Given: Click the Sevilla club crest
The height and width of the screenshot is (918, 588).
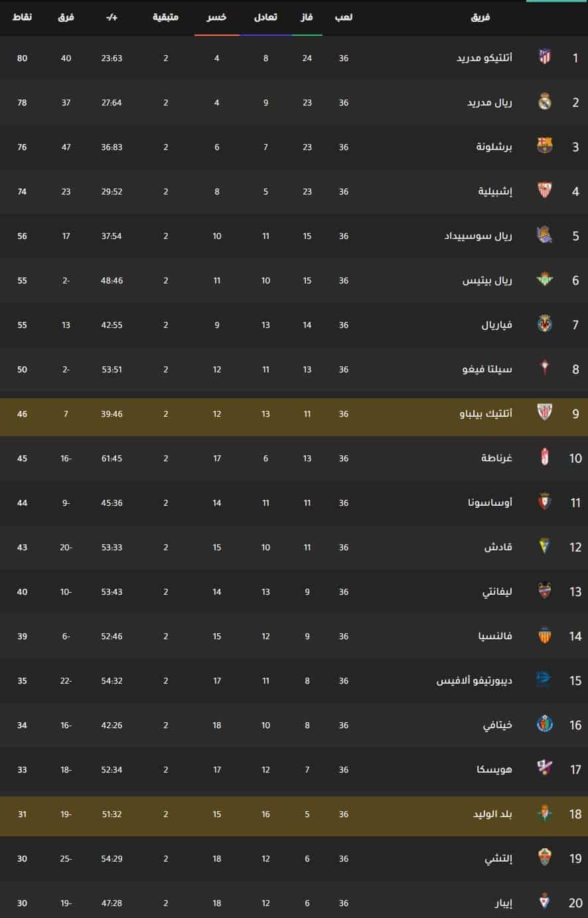Looking at the screenshot, I should (x=545, y=191).
